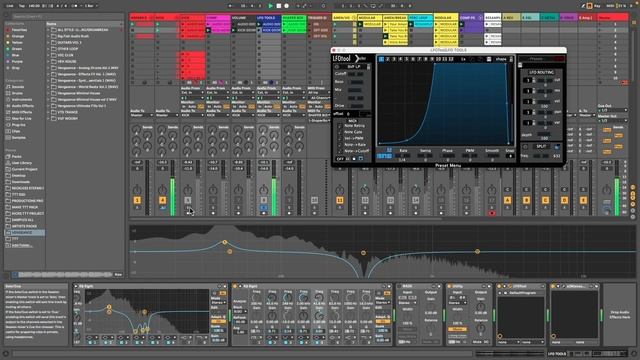
Task: Click the save icon in LFOTool toolbar
Action: [489, 59]
